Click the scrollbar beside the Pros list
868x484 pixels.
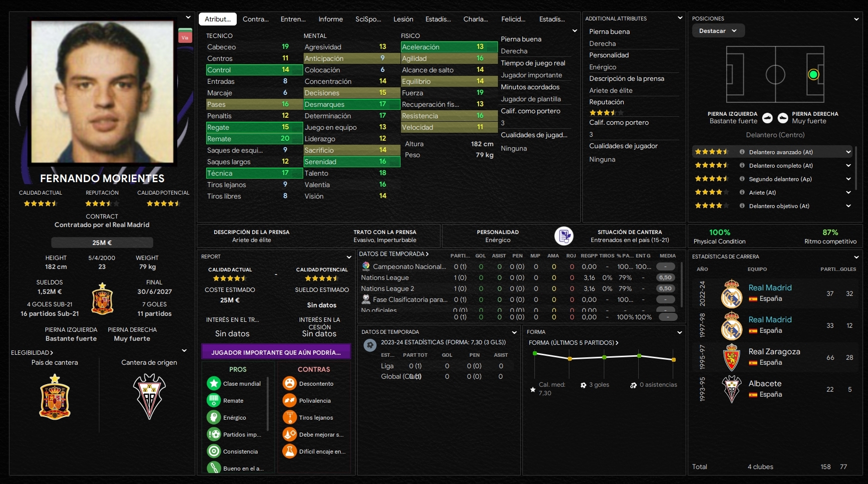click(268, 403)
